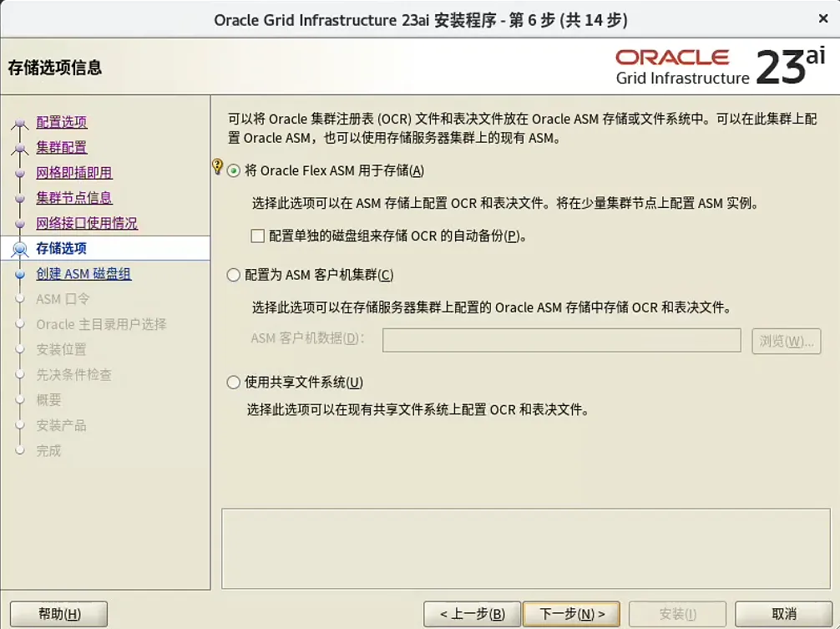Click the 浏览 button for ASM client data
The image size is (840, 629).
[x=786, y=340]
